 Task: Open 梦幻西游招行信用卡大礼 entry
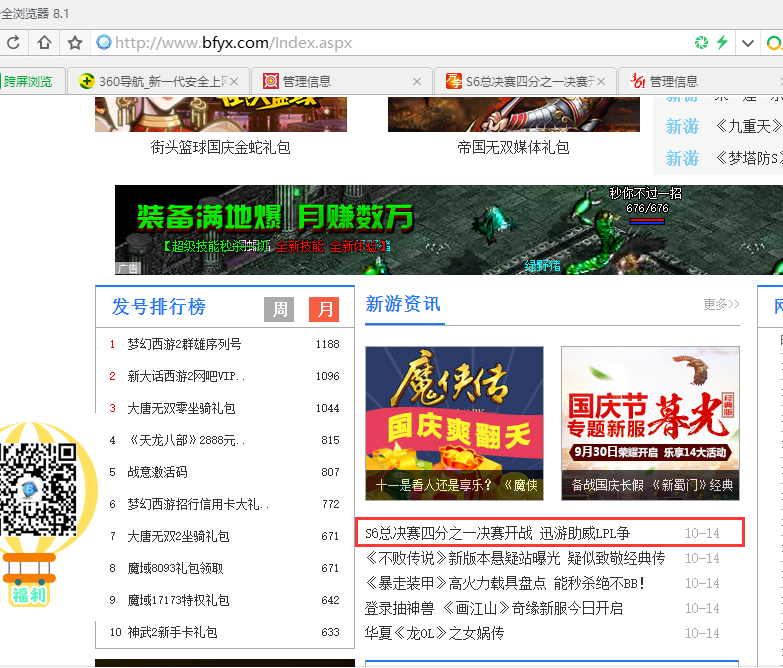198,504
